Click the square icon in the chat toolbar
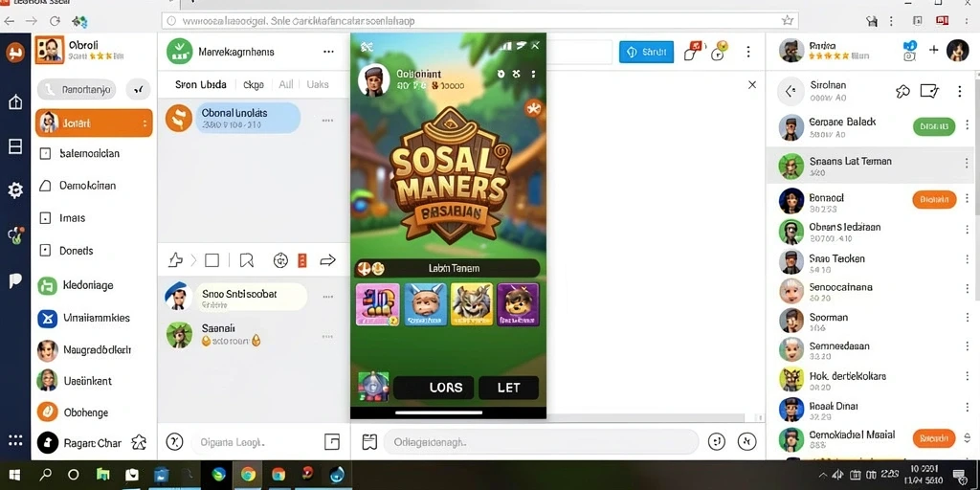The image size is (980, 490). (x=212, y=260)
